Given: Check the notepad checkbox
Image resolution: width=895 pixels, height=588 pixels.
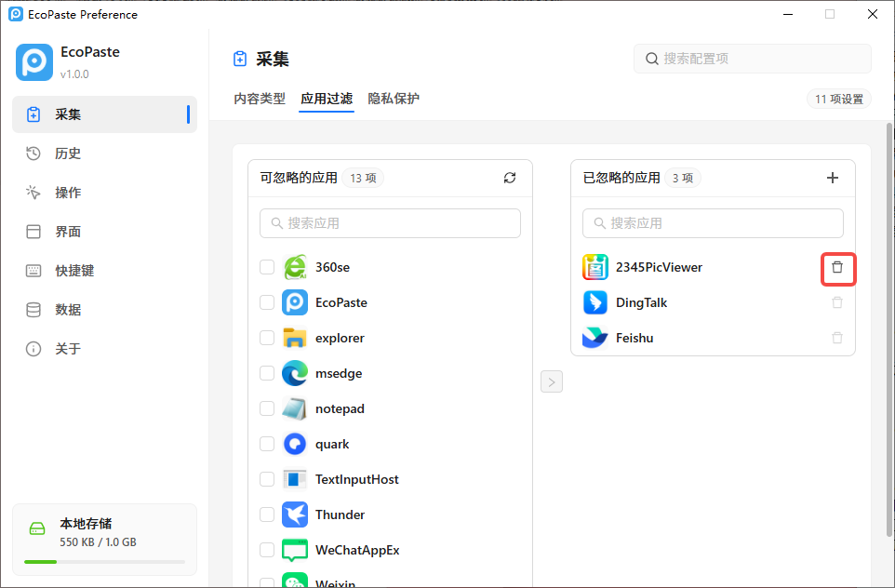Looking at the screenshot, I should click(x=267, y=408).
